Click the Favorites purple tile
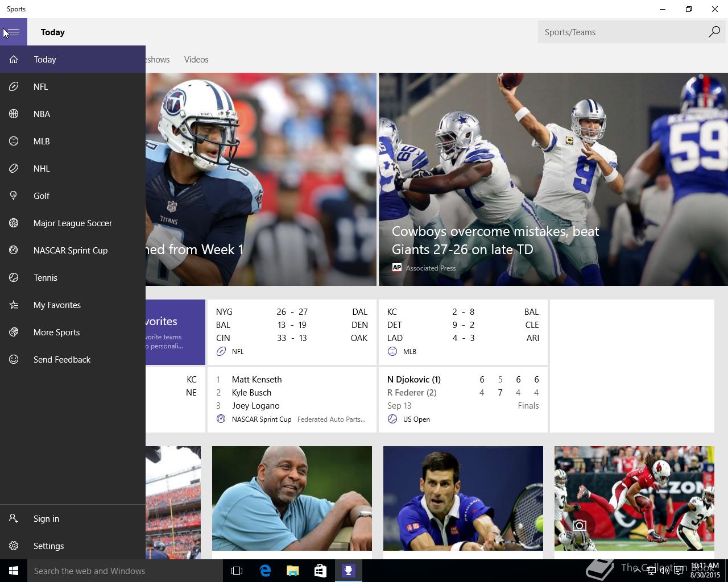The height and width of the screenshot is (582, 728). (175, 332)
